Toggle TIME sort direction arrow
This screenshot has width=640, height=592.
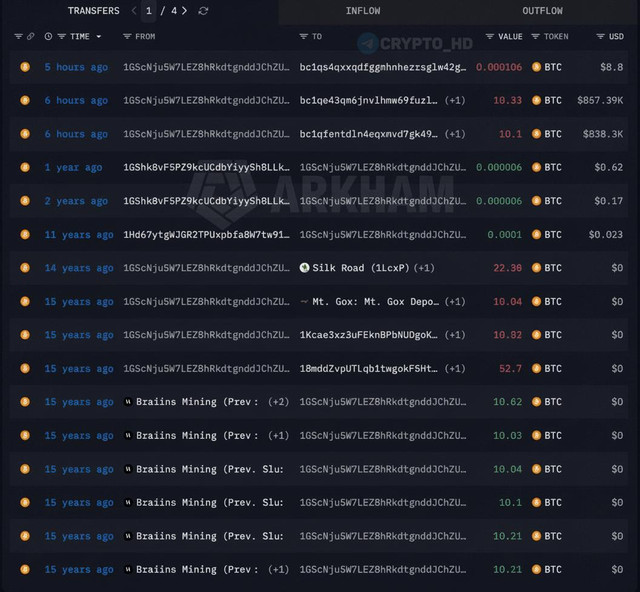click(x=99, y=37)
